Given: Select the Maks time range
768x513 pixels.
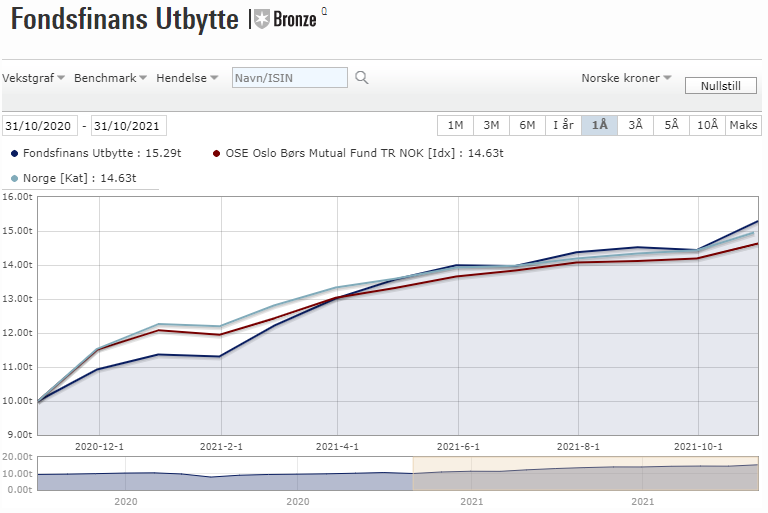Looking at the screenshot, I should [x=743, y=125].
